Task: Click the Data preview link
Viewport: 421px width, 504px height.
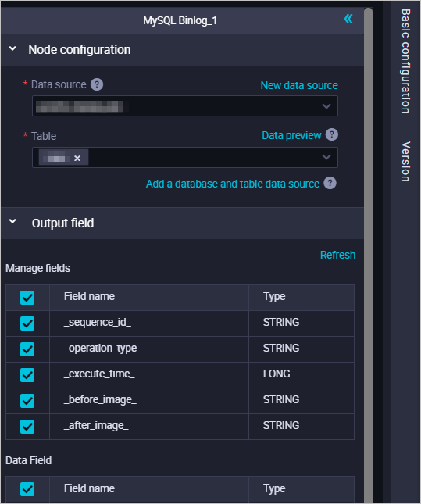Action: pyautogui.click(x=291, y=135)
